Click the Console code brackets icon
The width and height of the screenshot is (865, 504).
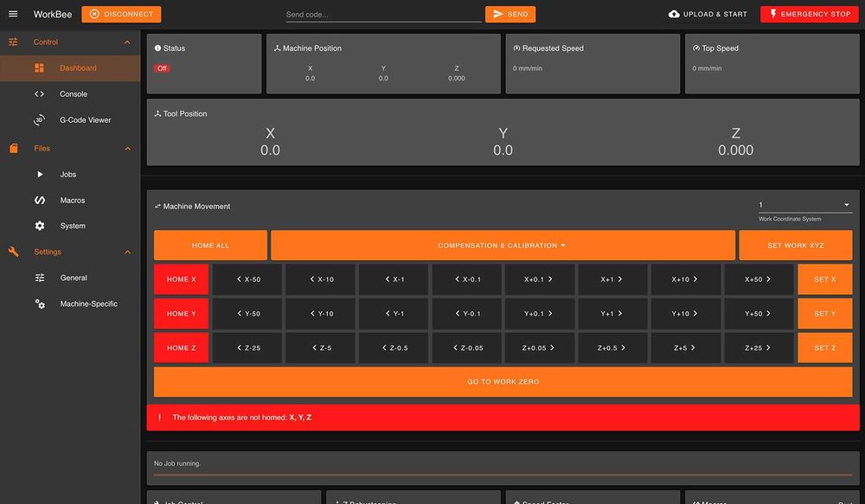click(39, 93)
